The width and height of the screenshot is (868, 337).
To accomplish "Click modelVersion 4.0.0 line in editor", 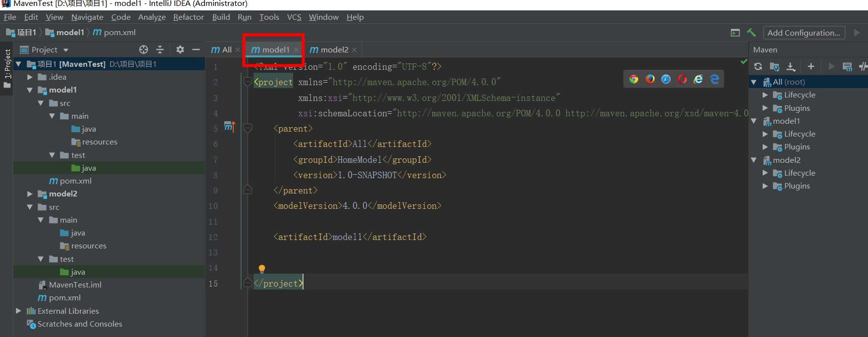I will pyautogui.click(x=357, y=206).
